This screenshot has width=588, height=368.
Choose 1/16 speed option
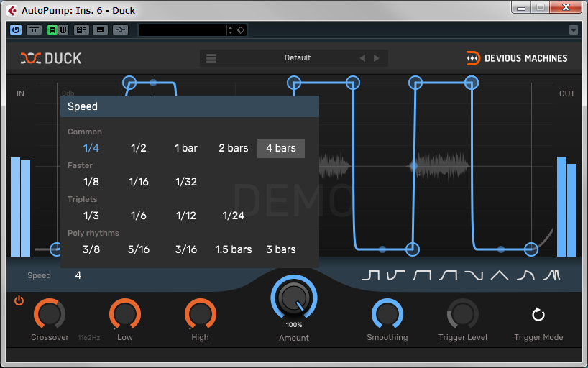tap(139, 182)
